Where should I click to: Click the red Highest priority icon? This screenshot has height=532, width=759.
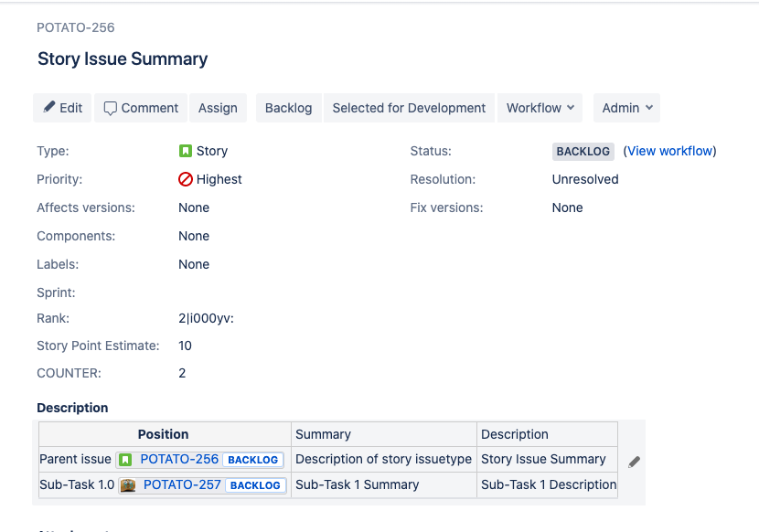pos(186,179)
